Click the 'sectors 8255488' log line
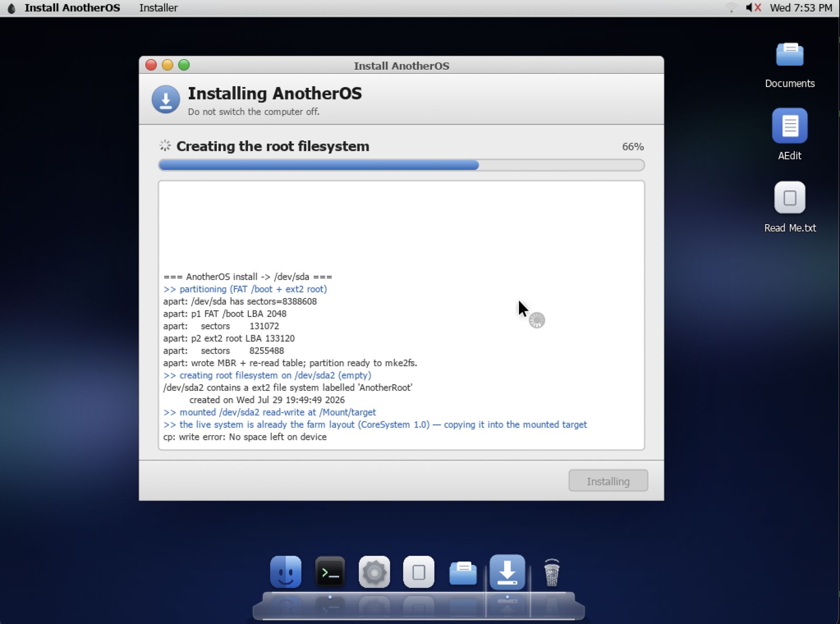The height and width of the screenshot is (624, 840). (224, 351)
